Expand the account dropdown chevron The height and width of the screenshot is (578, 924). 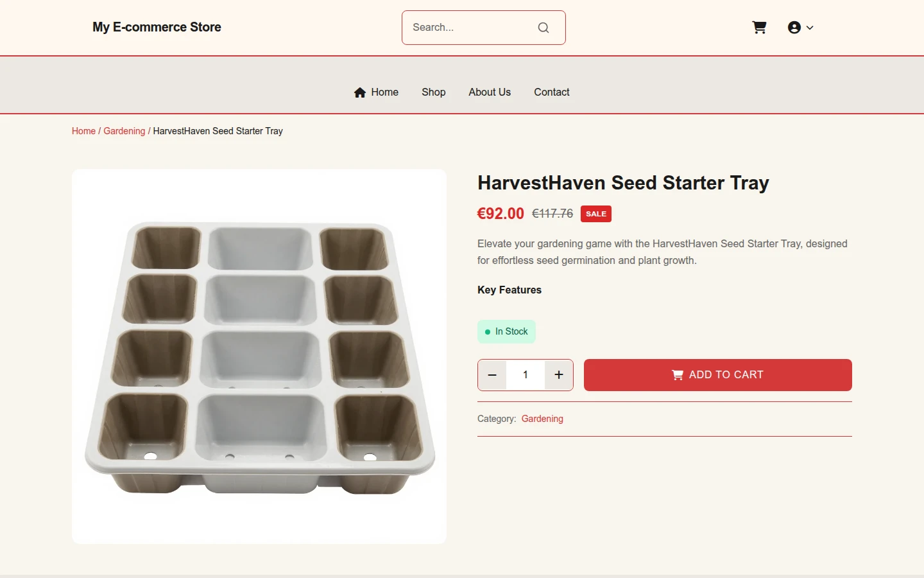[x=810, y=28]
